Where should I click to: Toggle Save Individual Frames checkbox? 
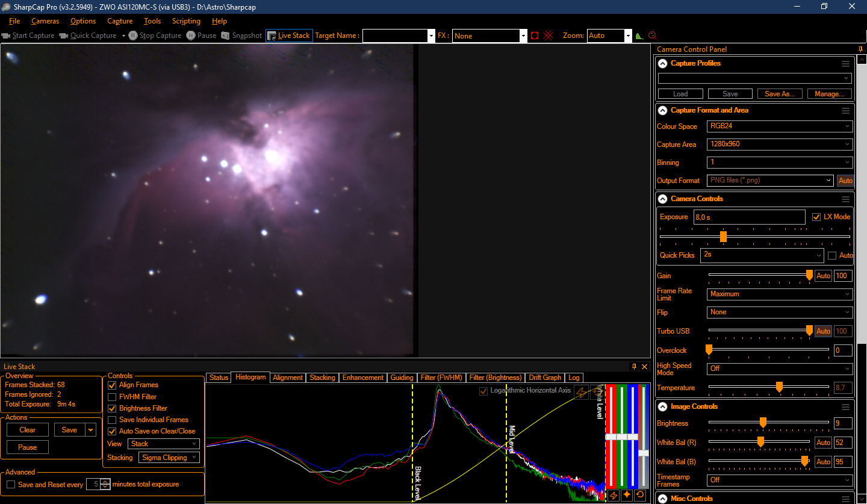112,420
